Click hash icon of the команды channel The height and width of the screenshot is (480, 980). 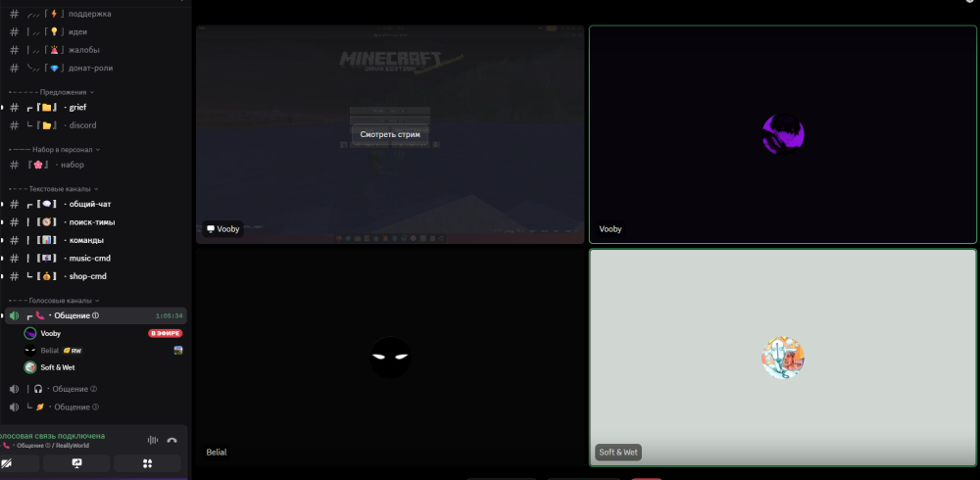click(x=15, y=241)
